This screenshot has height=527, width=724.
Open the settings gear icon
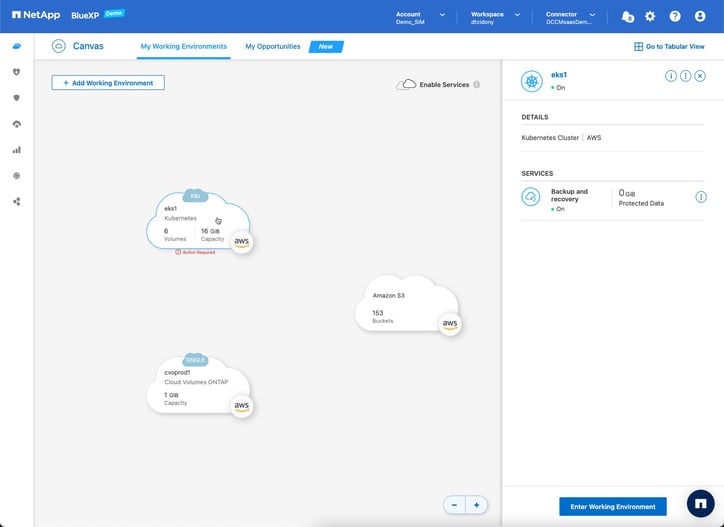click(650, 16)
